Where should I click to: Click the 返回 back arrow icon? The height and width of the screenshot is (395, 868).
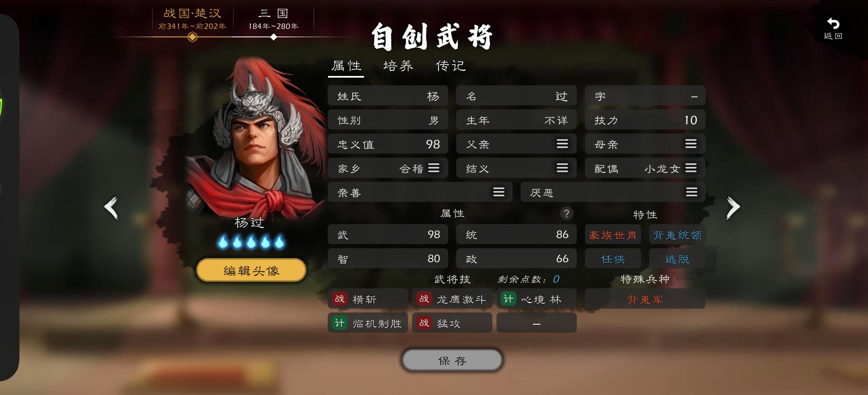[x=833, y=24]
